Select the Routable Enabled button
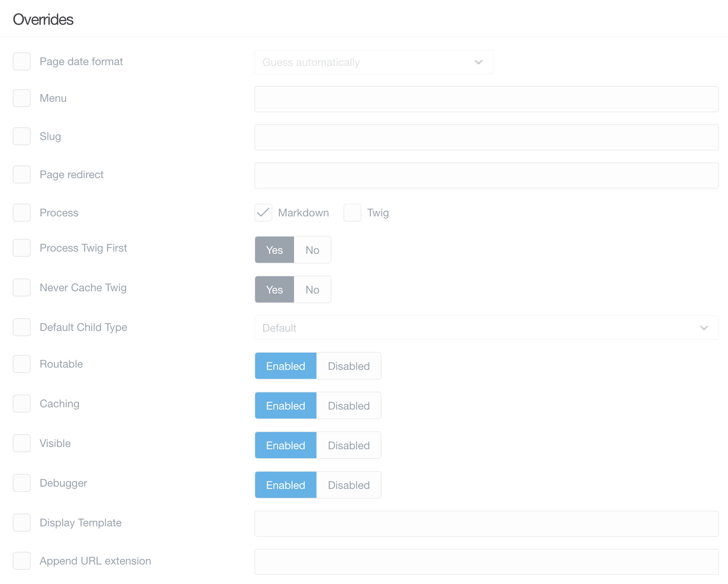728x584 pixels. point(286,365)
